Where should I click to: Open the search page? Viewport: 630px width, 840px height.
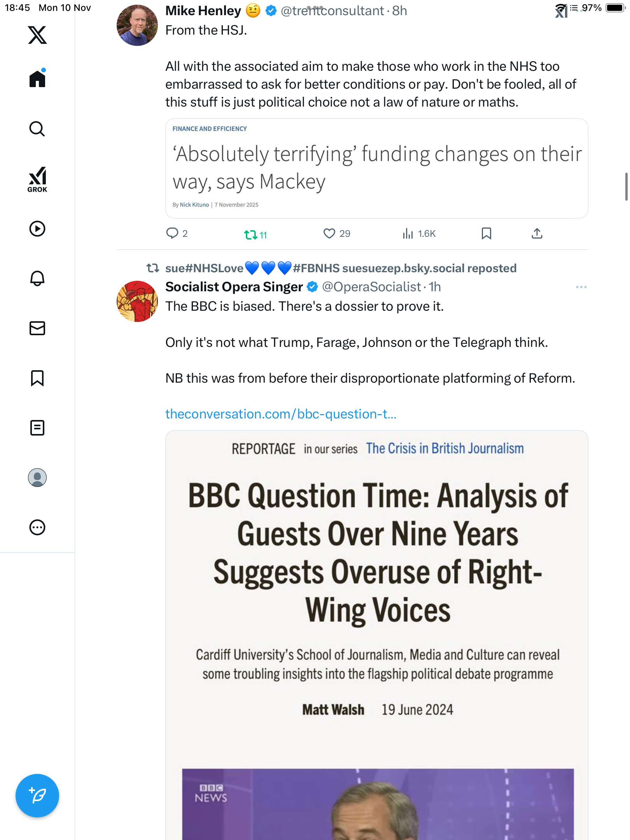tap(37, 129)
